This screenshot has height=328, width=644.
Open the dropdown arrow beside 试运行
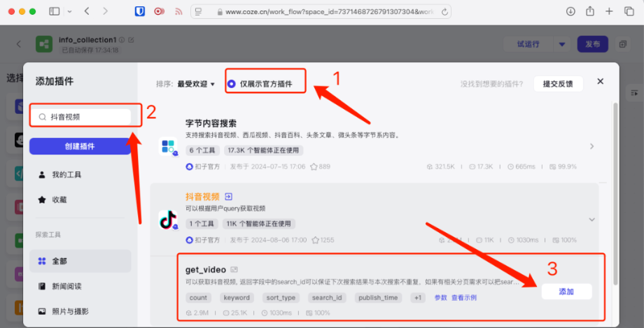coord(562,44)
